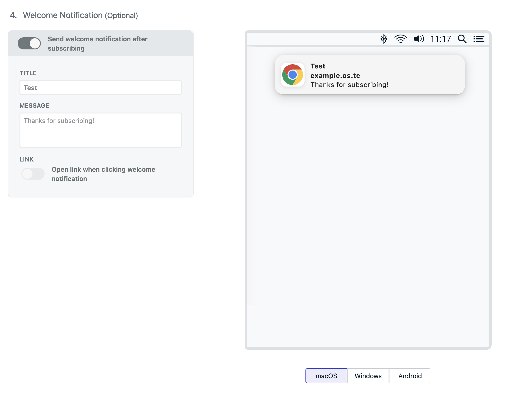The height and width of the screenshot is (394, 532).
Task: Switch preview to Android
Action: click(410, 376)
